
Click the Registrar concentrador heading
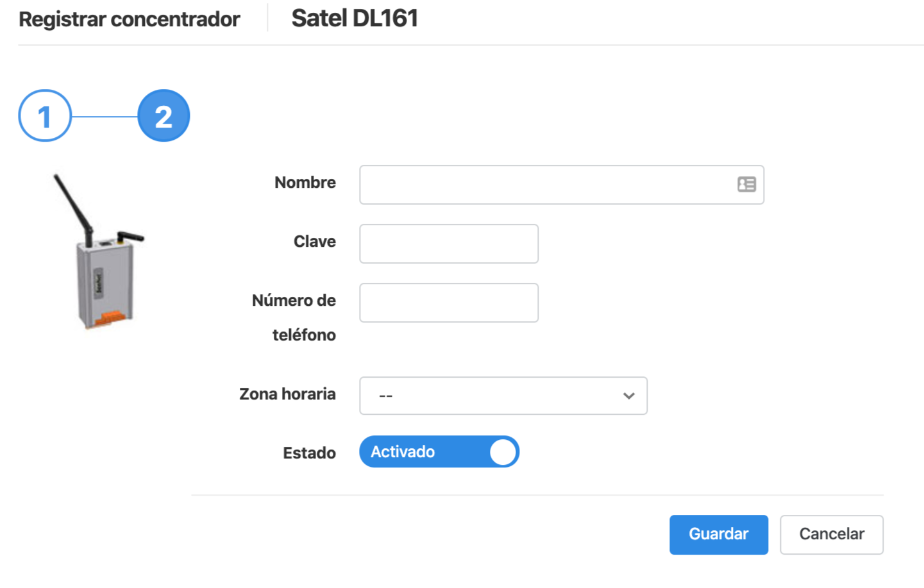tap(130, 19)
